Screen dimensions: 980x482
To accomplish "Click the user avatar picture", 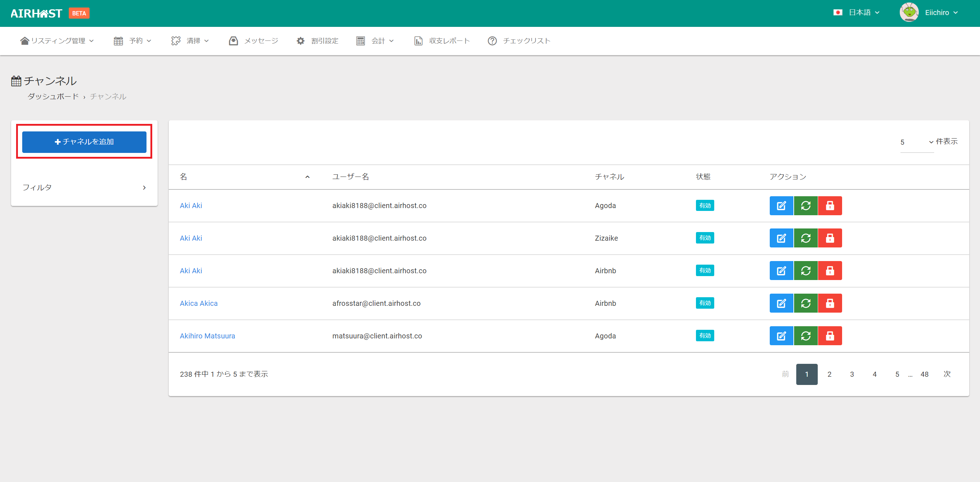I will pos(909,13).
